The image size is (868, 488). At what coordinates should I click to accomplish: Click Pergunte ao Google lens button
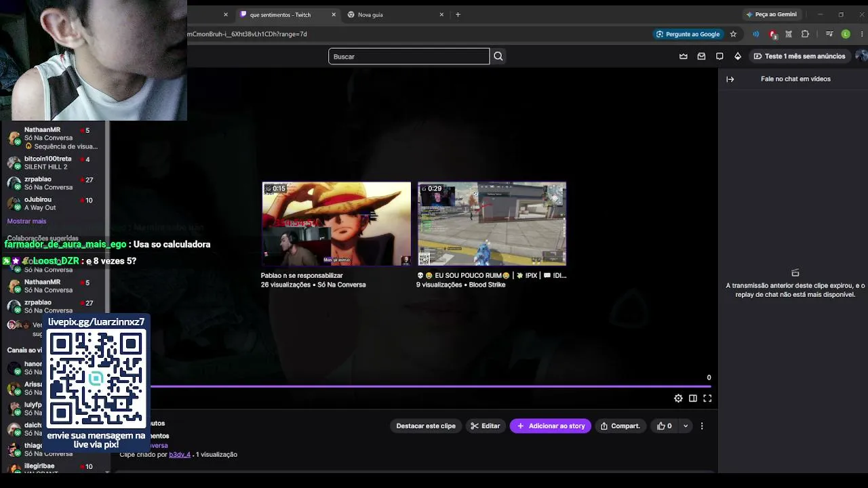coord(688,34)
